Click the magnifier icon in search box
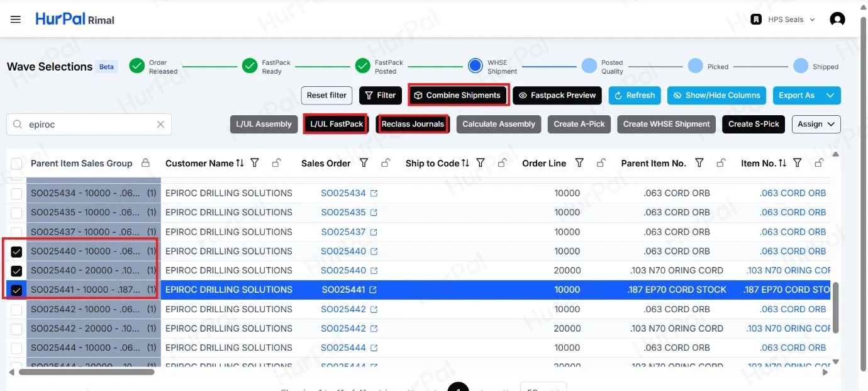Image resolution: width=868 pixels, height=391 pixels. tap(18, 125)
